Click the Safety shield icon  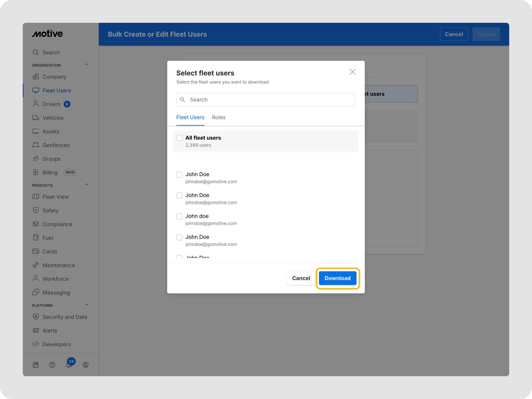pyautogui.click(x=36, y=210)
